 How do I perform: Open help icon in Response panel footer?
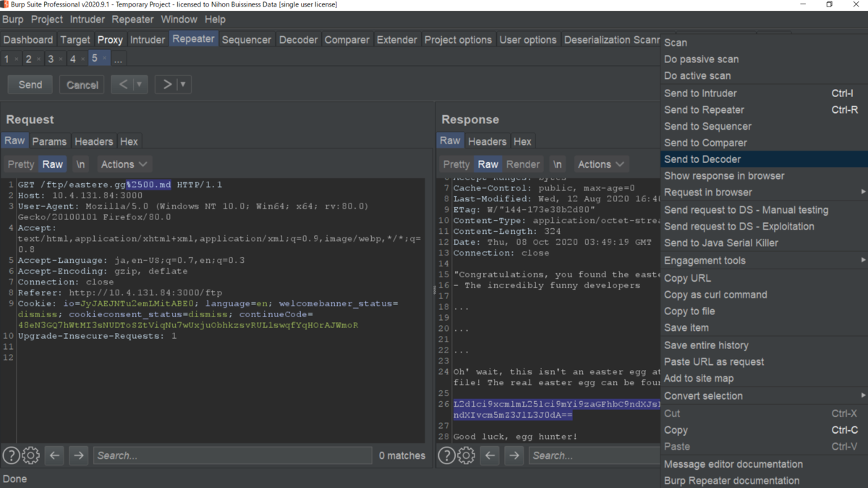446,455
